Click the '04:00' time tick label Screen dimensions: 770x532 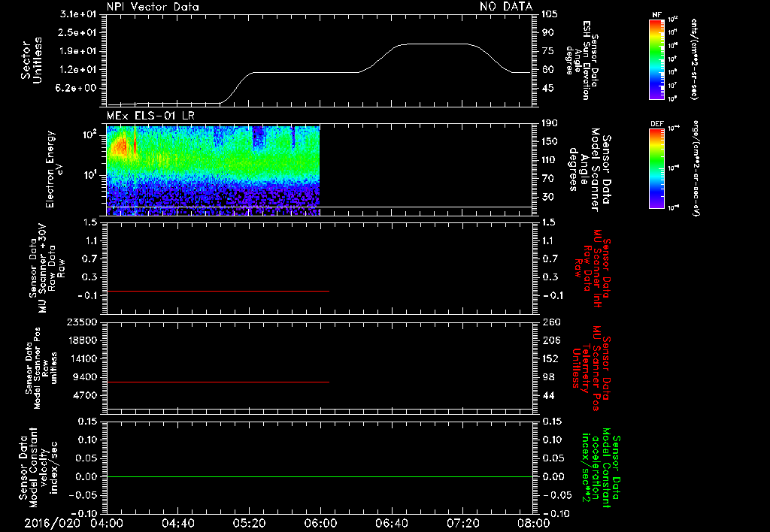click(x=107, y=523)
